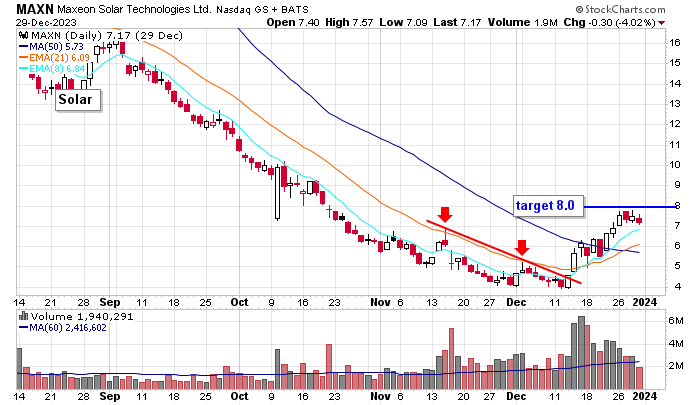The width and height of the screenshot is (700, 405).
Task: Click the 'Oct' label under the volume panel
Action: click(239, 397)
